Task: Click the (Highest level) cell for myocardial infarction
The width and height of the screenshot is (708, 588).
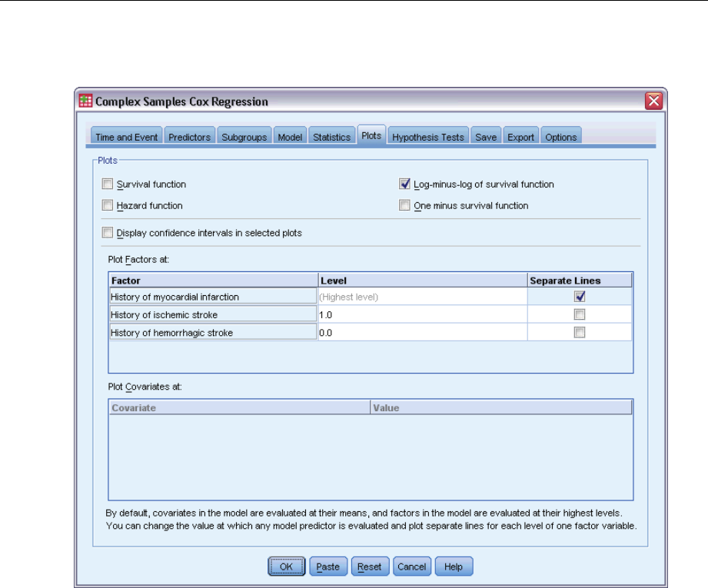Action: (422, 297)
